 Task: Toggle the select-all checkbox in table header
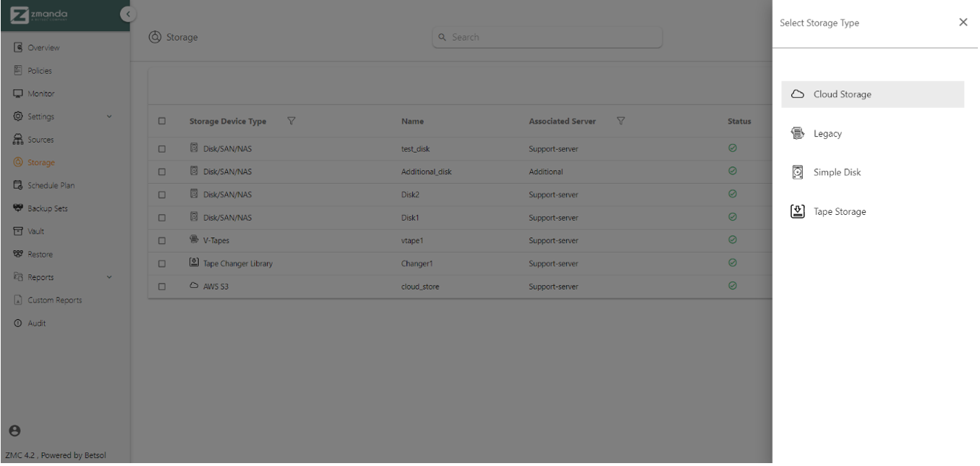(x=162, y=122)
